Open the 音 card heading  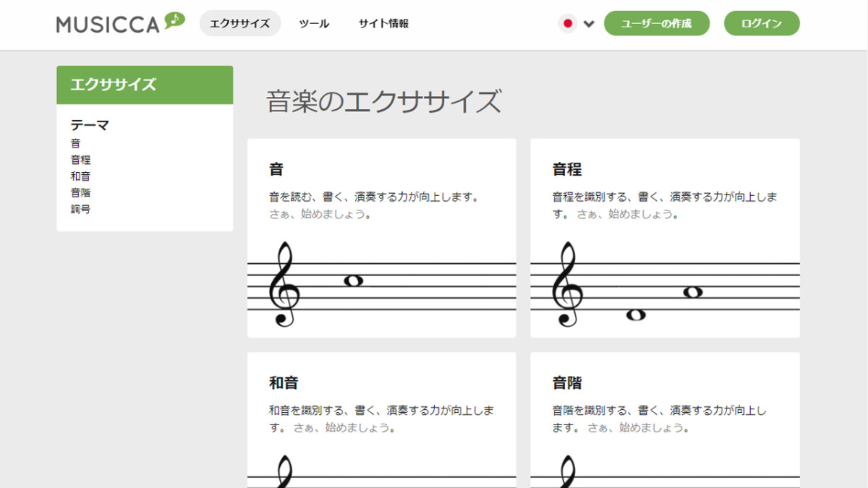point(276,169)
